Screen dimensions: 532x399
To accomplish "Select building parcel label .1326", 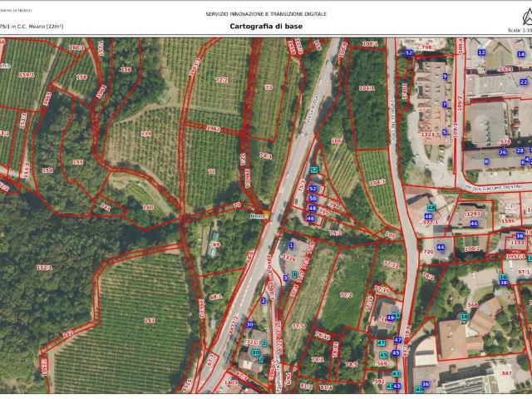I will coord(288,259).
